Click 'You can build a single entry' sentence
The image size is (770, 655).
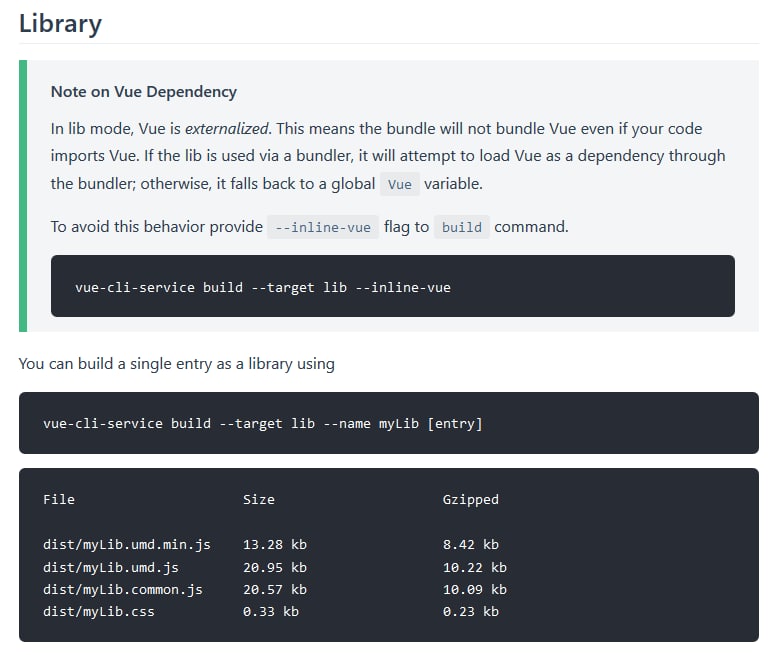[x=177, y=364]
